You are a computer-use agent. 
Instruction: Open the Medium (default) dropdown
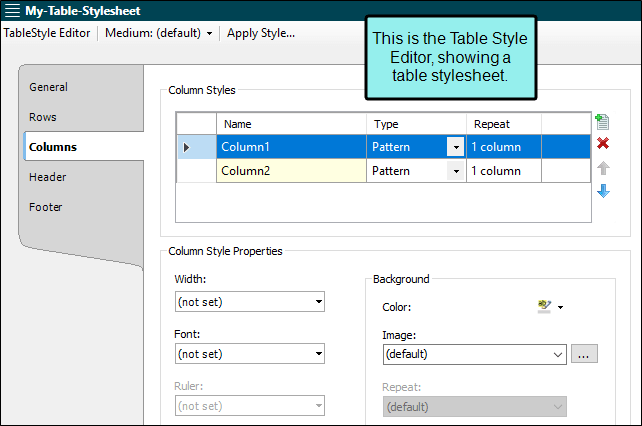165,33
